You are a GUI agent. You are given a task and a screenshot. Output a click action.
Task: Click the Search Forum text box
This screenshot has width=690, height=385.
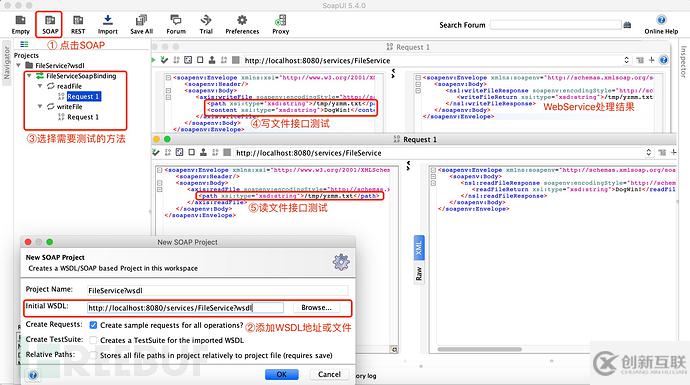pyautogui.click(x=556, y=25)
